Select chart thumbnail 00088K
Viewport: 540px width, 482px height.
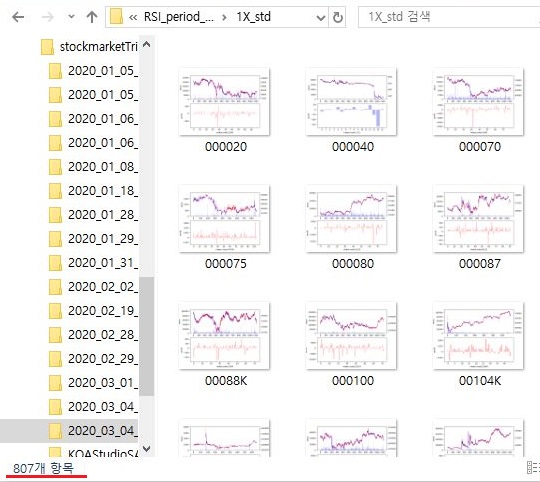[x=224, y=336]
